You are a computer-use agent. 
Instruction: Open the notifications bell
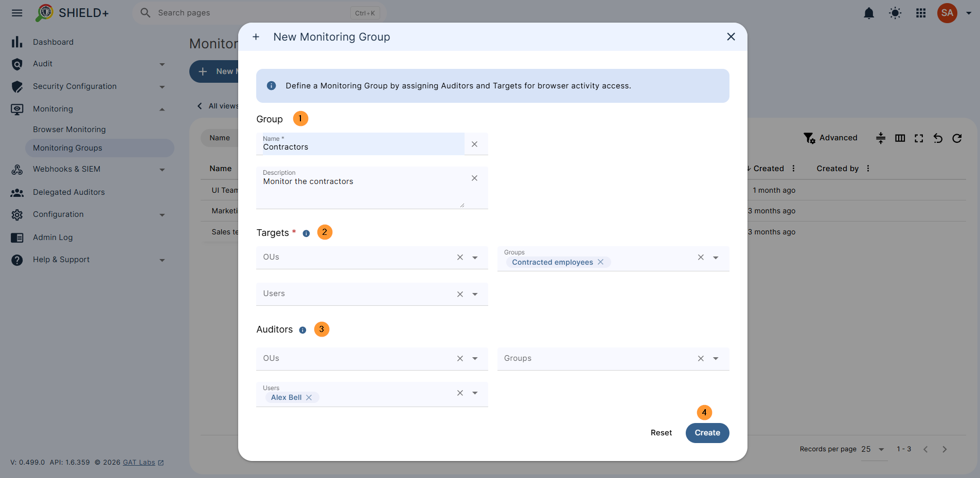pos(869,13)
